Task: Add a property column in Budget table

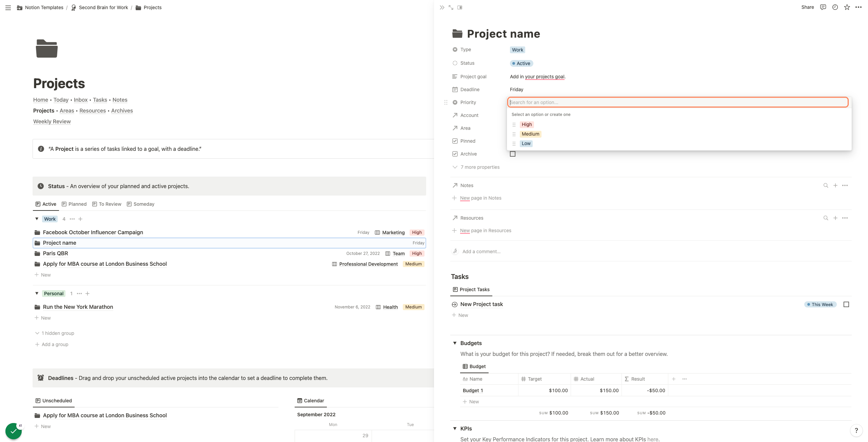Action: pos(674,379)
